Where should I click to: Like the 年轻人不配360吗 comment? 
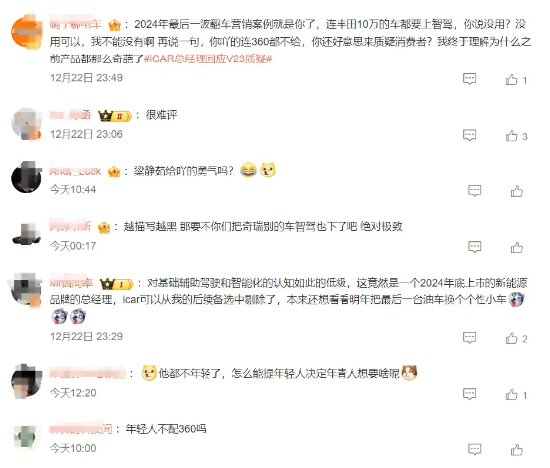click(517, 450)
